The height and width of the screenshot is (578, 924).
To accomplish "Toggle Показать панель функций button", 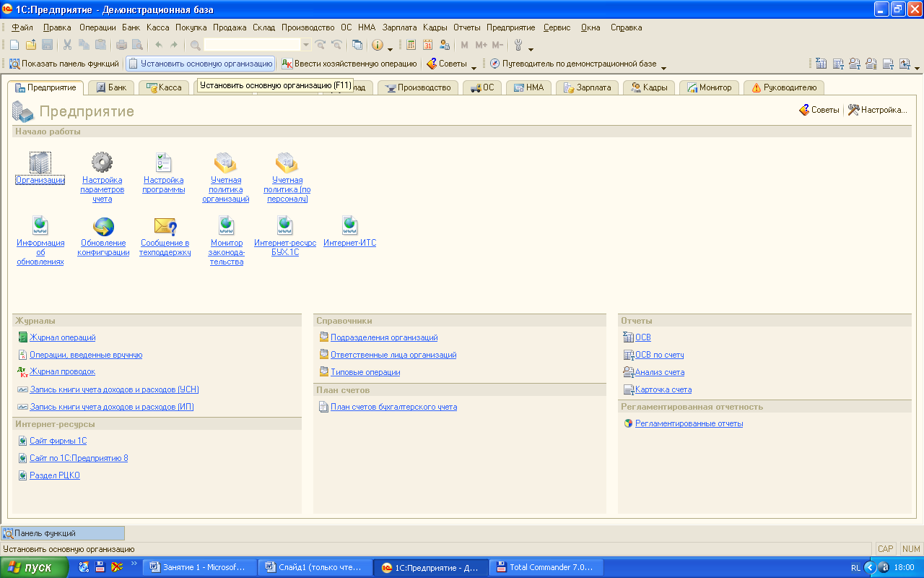I will [64, 64].
